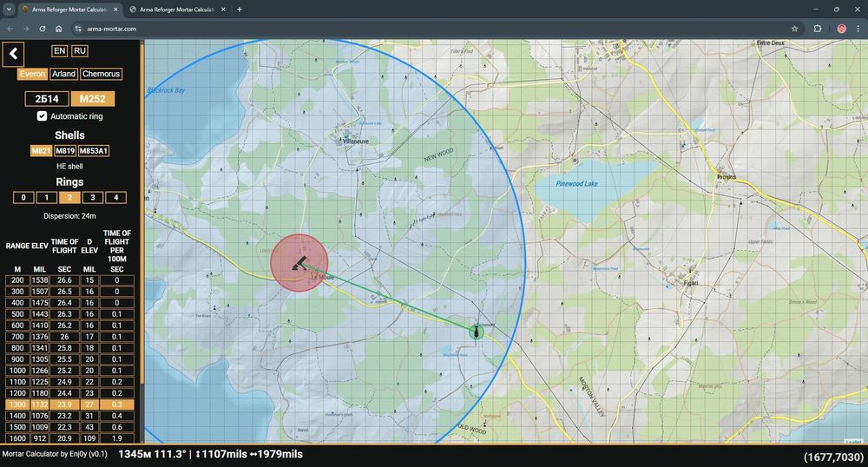Click the Entre-Deux label on map
The height and width of the screenshot is (467, 868).
pos(771,43)
